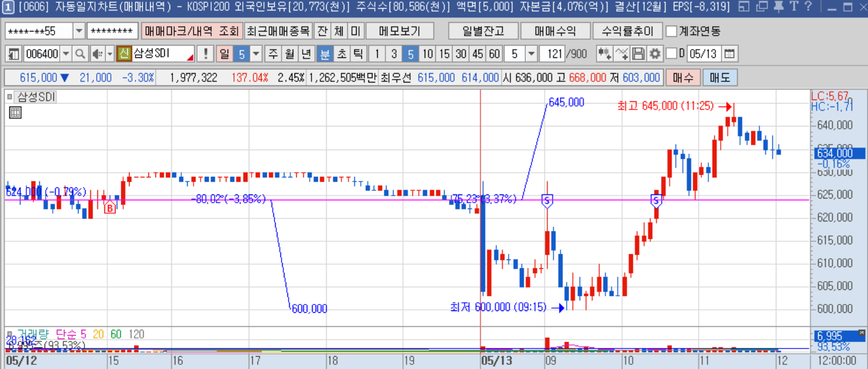The image size is (868, 369).
Task: Select the 45 minute interval
Action: [x=478, y=54]
